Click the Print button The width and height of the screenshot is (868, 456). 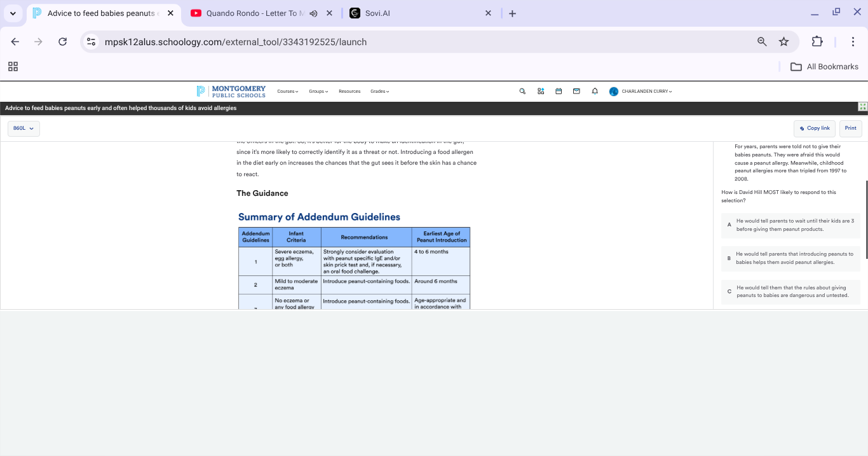tap(850, 128)
